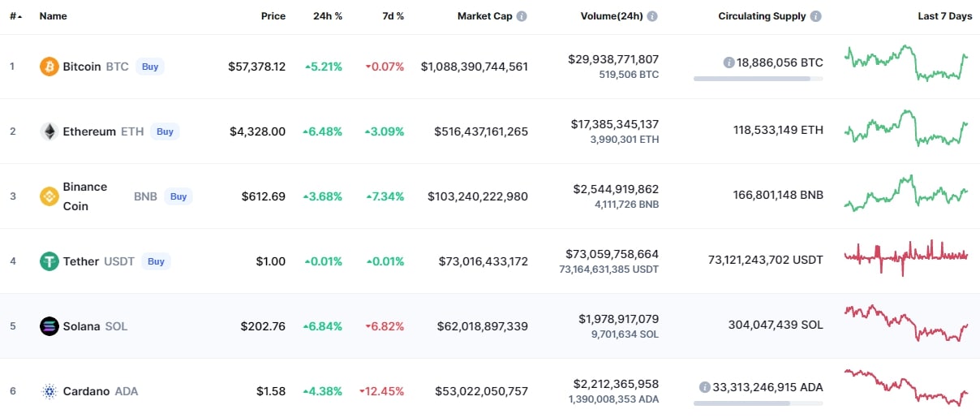Click the Tether logo icon
Image resolution: width=980 pixels, height=418 pixels.
(x=49, y=261)
